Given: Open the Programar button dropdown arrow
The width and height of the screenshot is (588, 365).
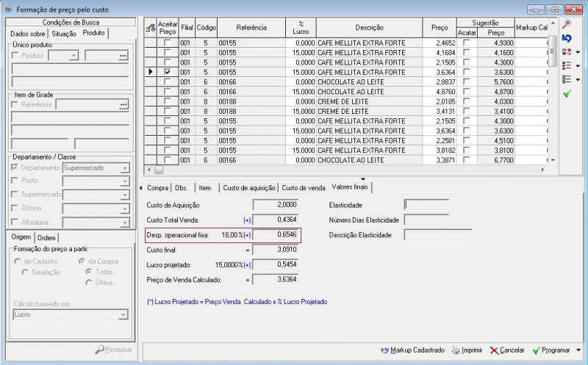Looking at the screenshot, I should (578, 350).
